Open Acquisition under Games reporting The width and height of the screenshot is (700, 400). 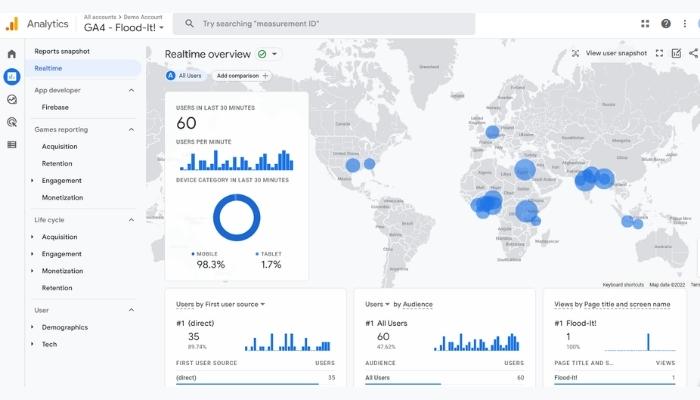click(x=59, y=146)
